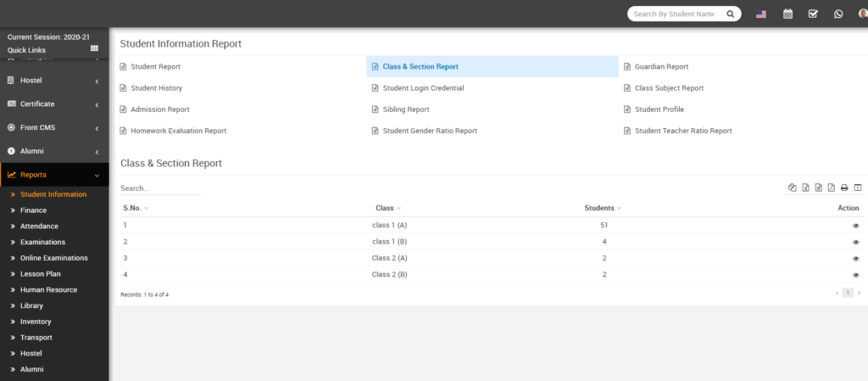The height and width of the screenshot is (381, 868).
Task: Sort table by Class column
Action: (388, 208)
